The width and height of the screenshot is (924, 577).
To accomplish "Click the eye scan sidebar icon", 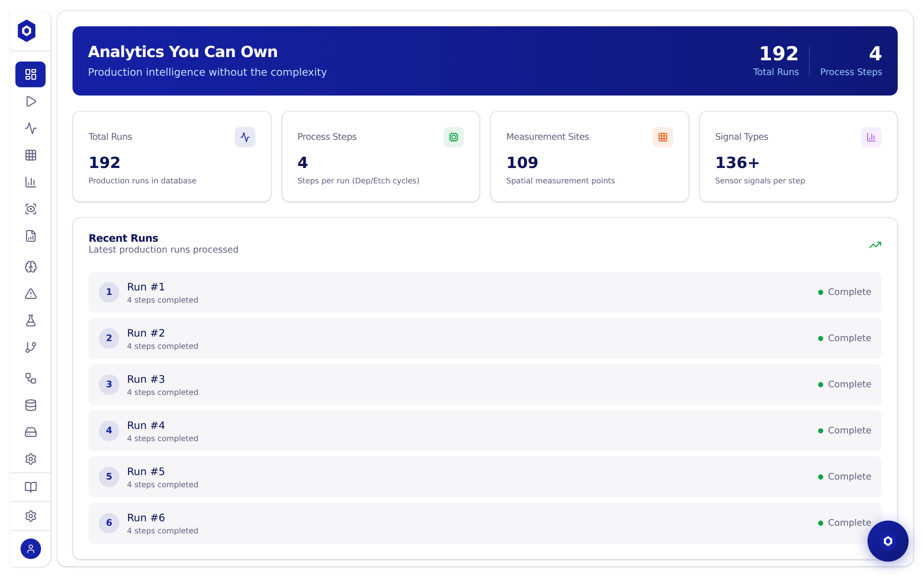I will tap(30, 209).
